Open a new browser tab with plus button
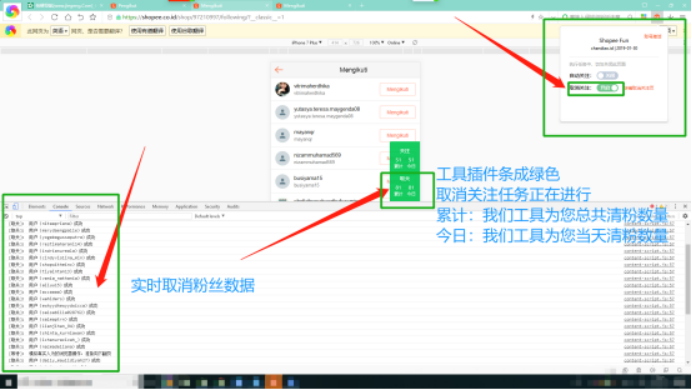 [361, 6]
